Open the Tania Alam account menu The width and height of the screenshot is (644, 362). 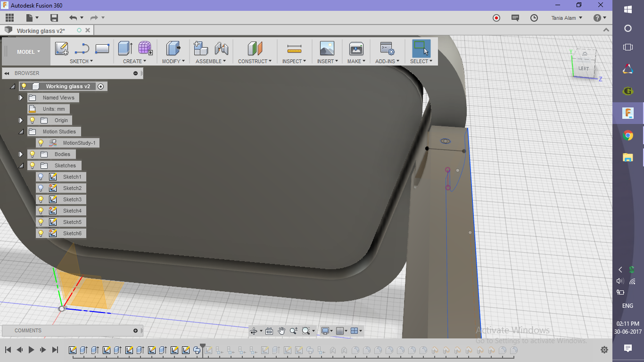pyautogui.click(x=567, y=18)
